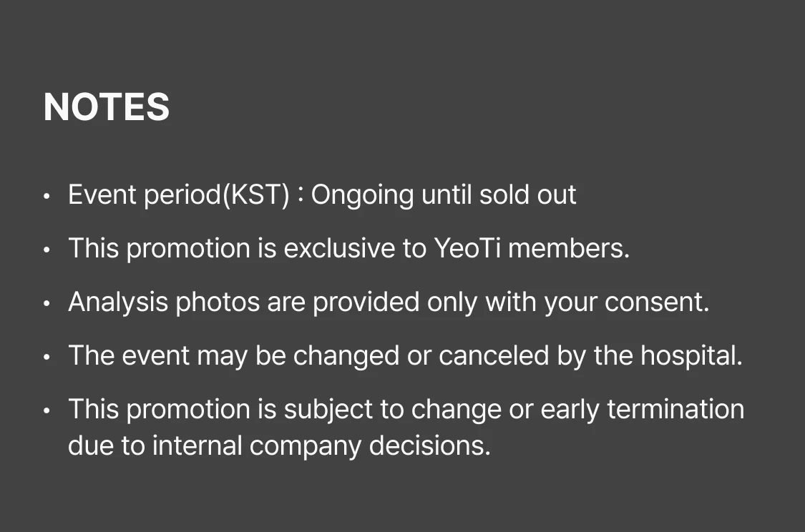The height and width of the screenshot is (532, 805).
Task: Click the bullet before the YeoTi members note
Action: (x=47, y=250)
